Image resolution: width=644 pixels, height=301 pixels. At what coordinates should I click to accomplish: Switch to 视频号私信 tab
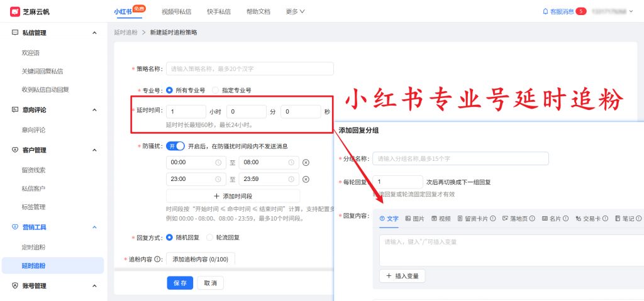177,11
